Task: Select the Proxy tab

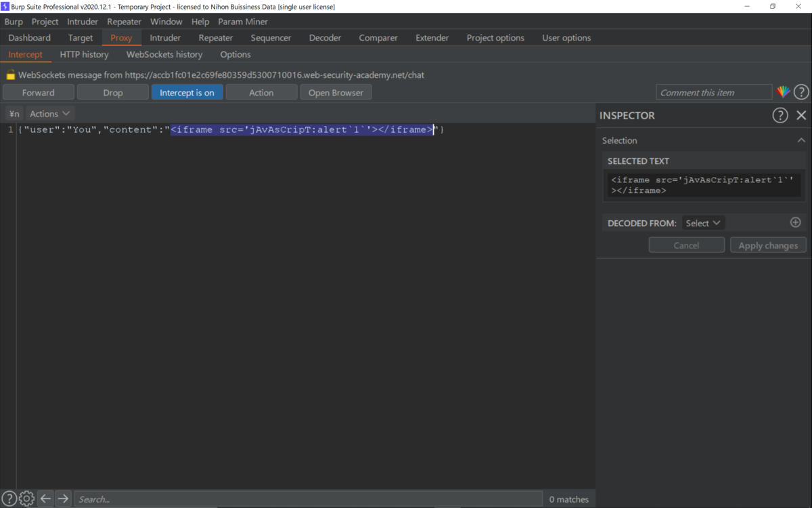Action: click(121, 38)
